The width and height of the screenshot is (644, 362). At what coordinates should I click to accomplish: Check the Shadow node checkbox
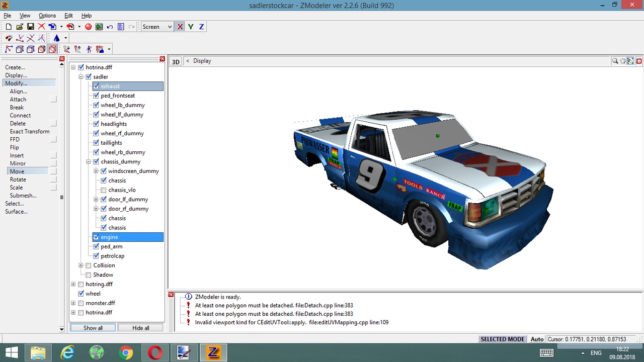[89, 275]
